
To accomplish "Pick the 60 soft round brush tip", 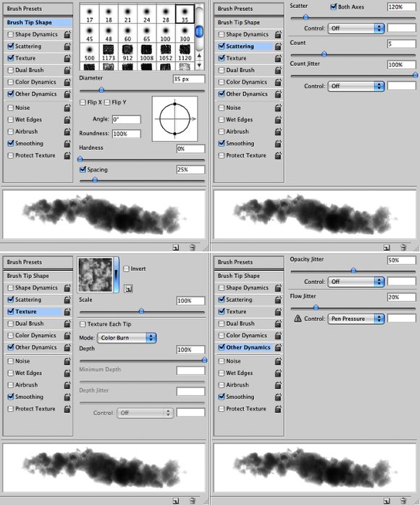I will click(x=127, y=33).
